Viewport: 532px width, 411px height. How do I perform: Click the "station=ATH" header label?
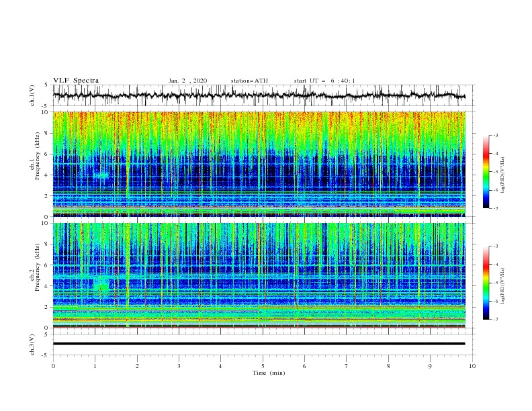249,81
